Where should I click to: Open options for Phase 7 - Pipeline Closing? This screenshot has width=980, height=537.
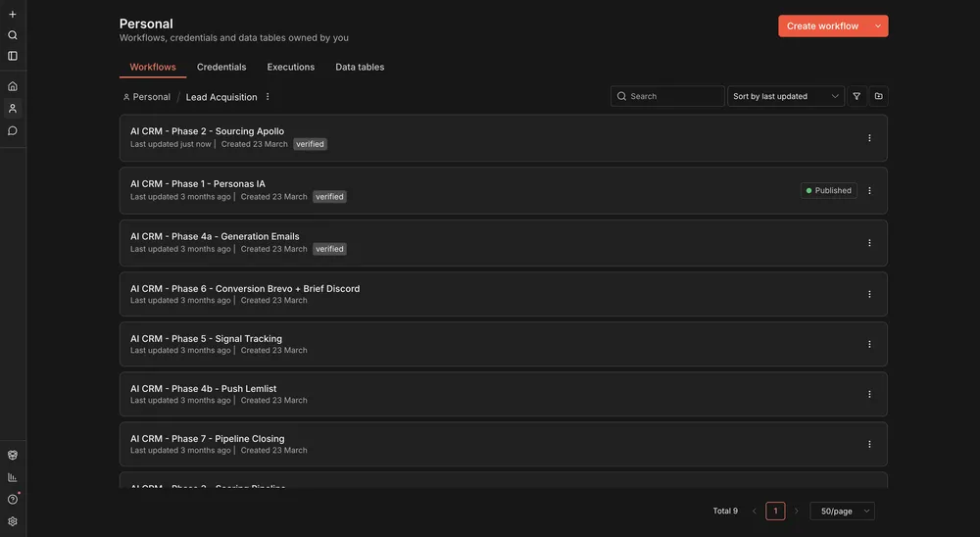pyautogui.click(x=869, y=445)
